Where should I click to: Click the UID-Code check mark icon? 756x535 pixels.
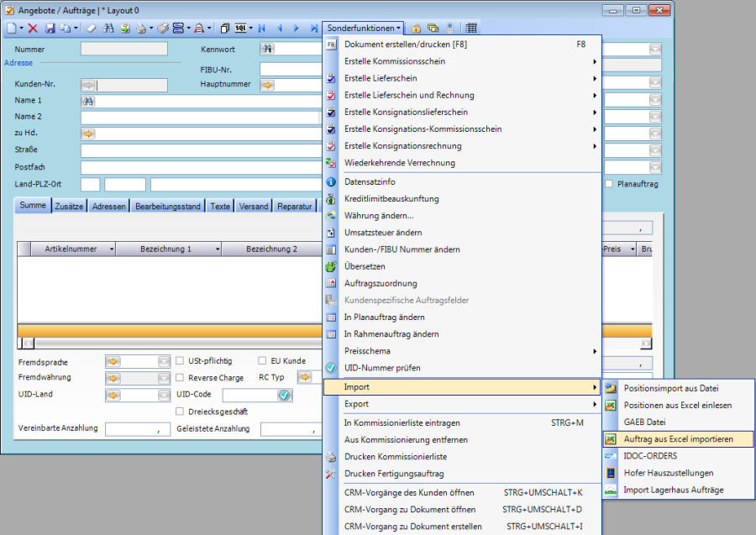coord(284,395)
